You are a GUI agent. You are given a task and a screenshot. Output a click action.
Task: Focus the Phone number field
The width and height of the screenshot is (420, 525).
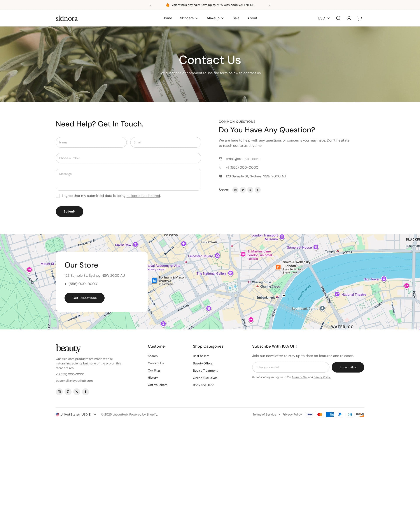129,158
